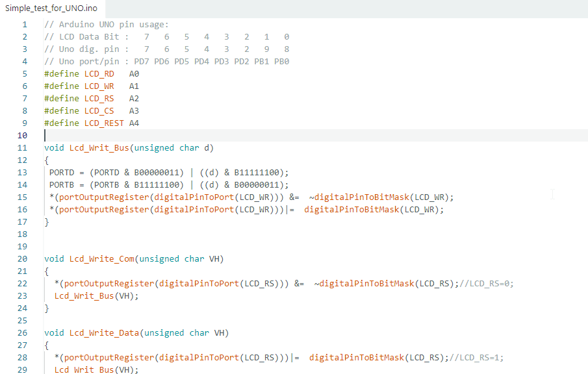Click Lcd_Write_Com function name
The width and height of the screenshot is (588, 374).
[101, 259]
